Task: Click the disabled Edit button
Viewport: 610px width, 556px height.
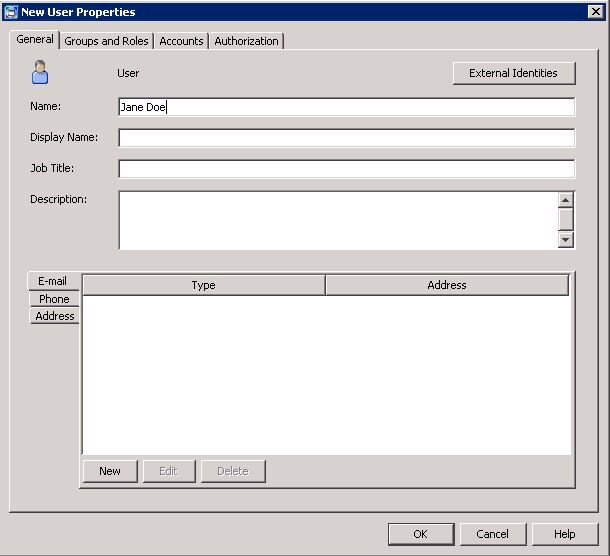Action: 169,471
